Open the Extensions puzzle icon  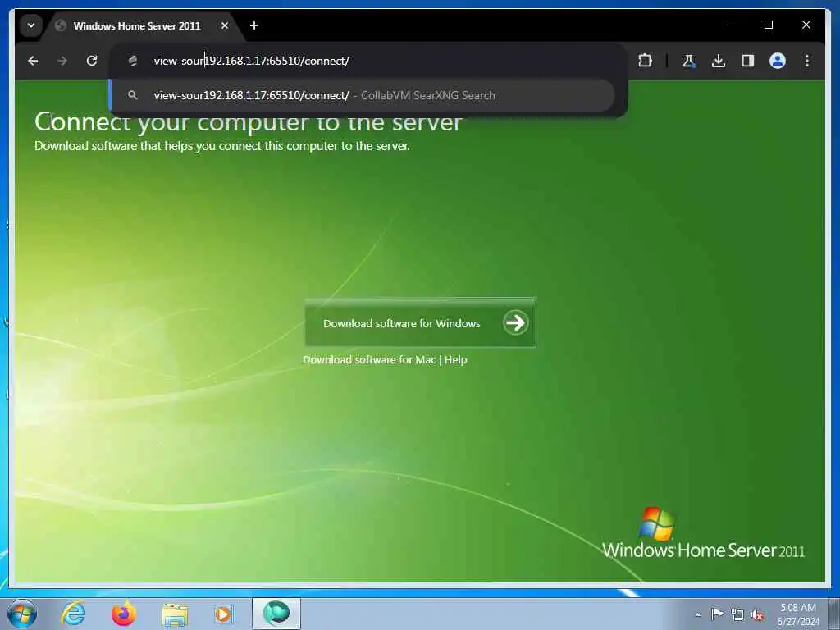pyautogui.click(x=645, y=61)
